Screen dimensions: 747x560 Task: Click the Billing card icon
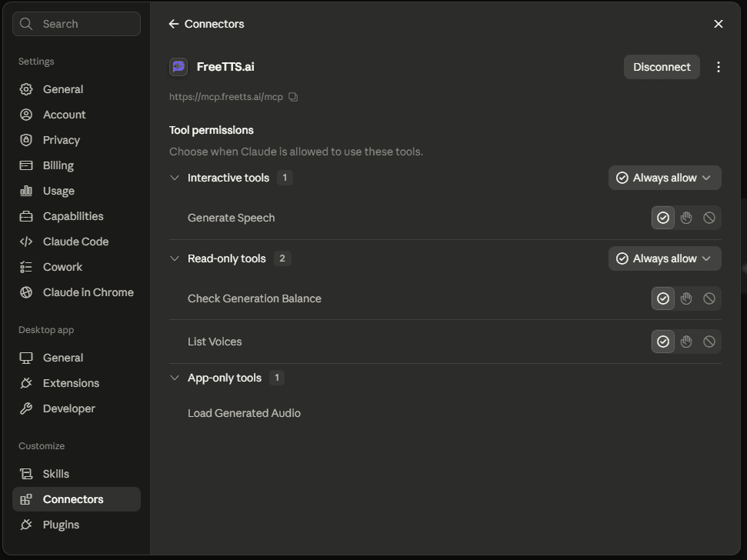26,165
